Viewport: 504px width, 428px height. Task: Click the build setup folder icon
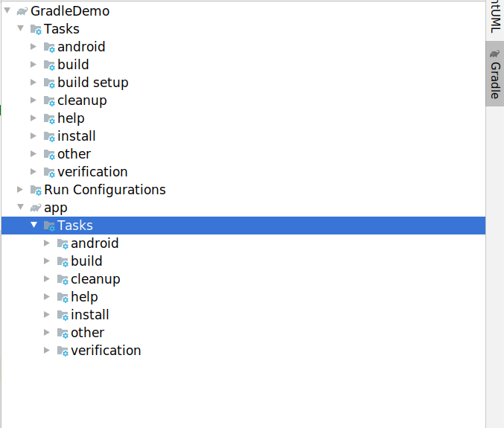[x=49, y=83]
